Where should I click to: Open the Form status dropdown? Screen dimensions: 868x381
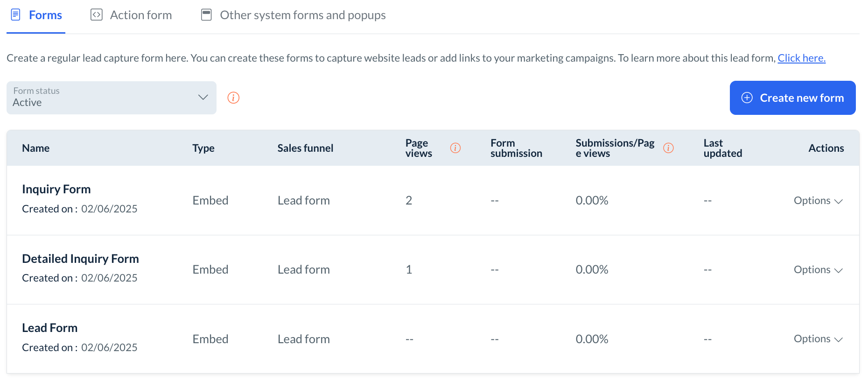point(111,98)
